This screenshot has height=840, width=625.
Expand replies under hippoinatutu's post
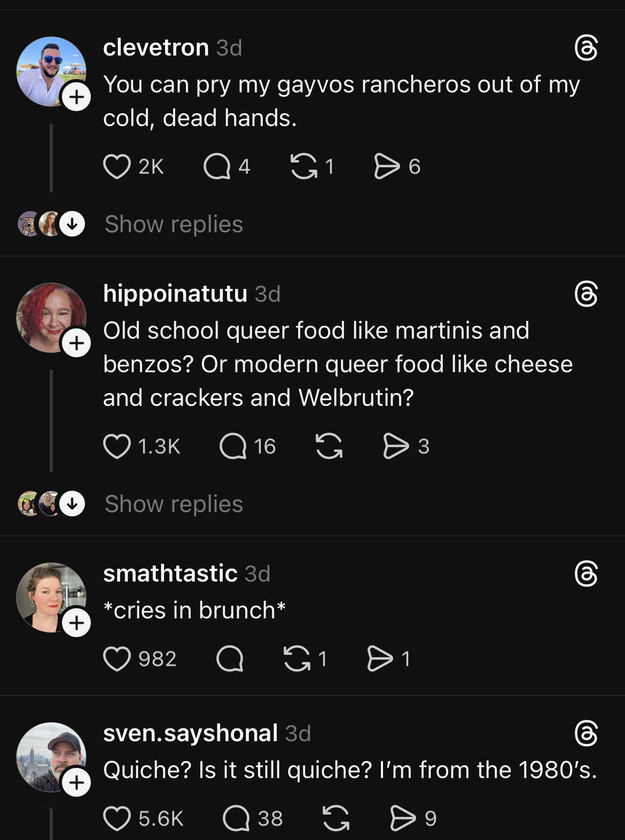(x=174, y=504)
